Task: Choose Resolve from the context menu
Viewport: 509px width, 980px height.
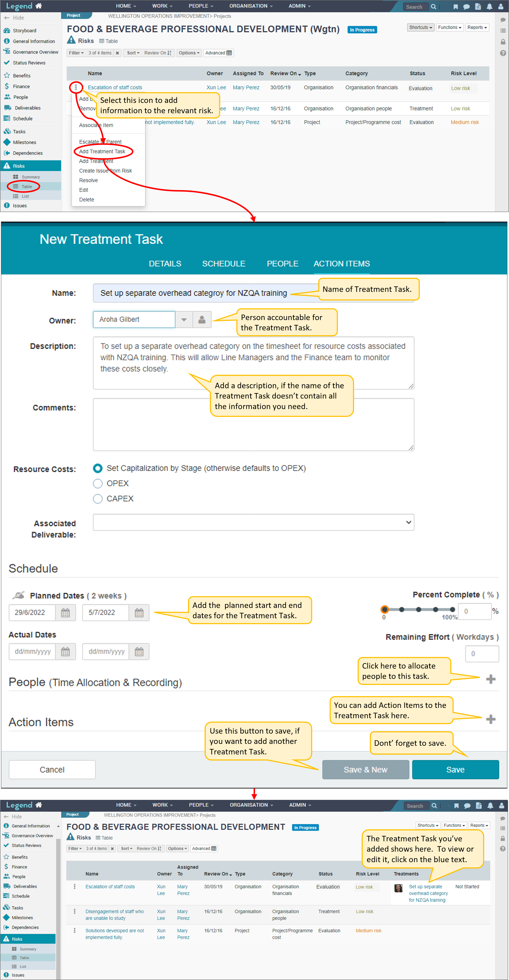Action: coord(88,180)
